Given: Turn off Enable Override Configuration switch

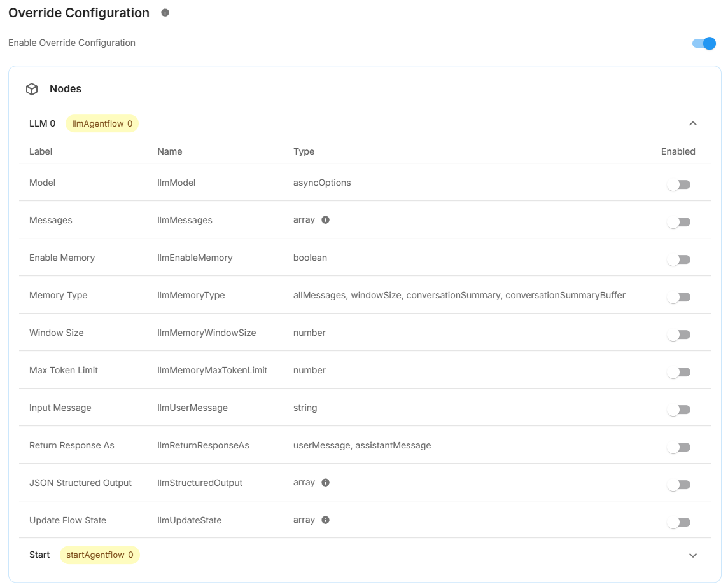Looking at the screenshot, I should 704,43.
